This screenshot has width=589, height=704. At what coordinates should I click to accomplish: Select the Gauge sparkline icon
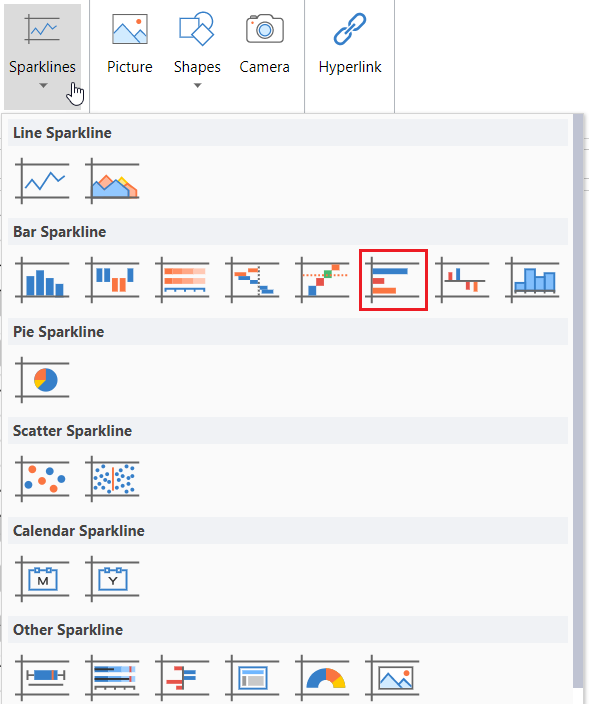tap(322, 678)
